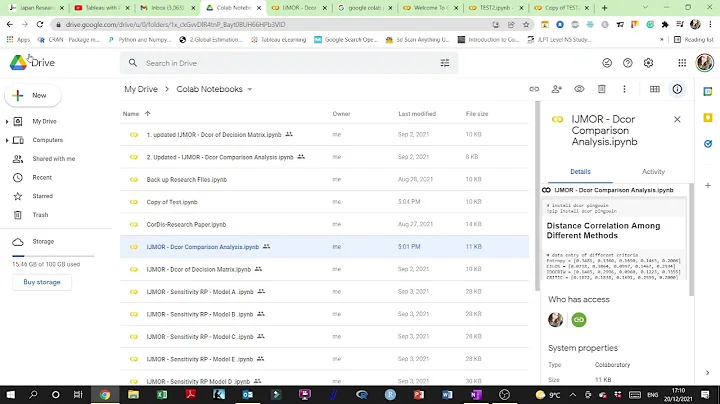Click the Google Drive logo
Screen dimensions: 720x404
point(19,62)
